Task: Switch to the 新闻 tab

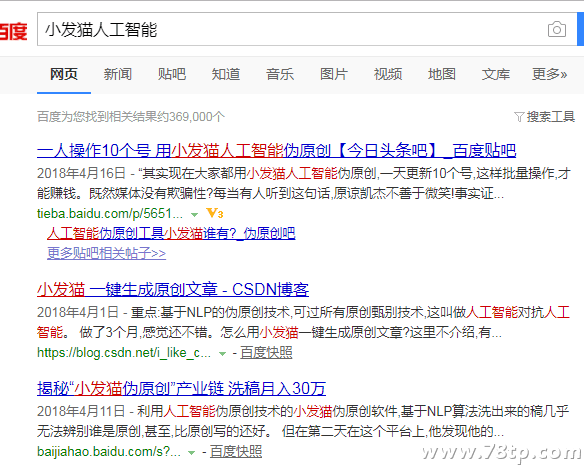Action: [x=118, y=74]
